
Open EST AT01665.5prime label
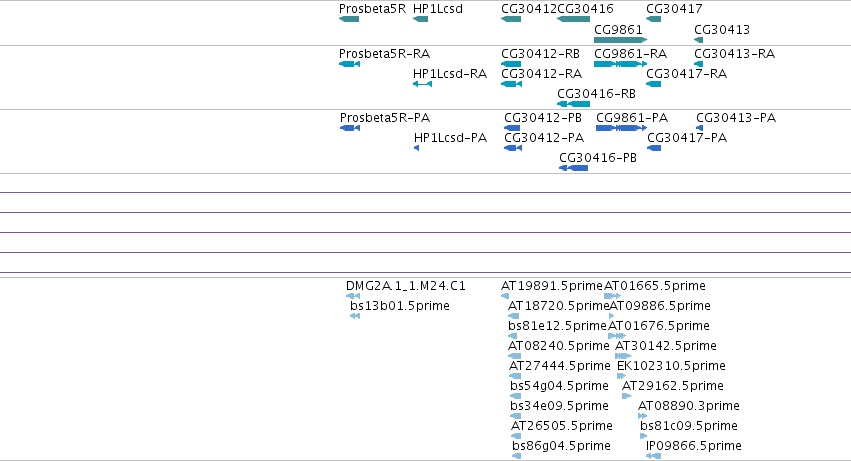point(655,286)
